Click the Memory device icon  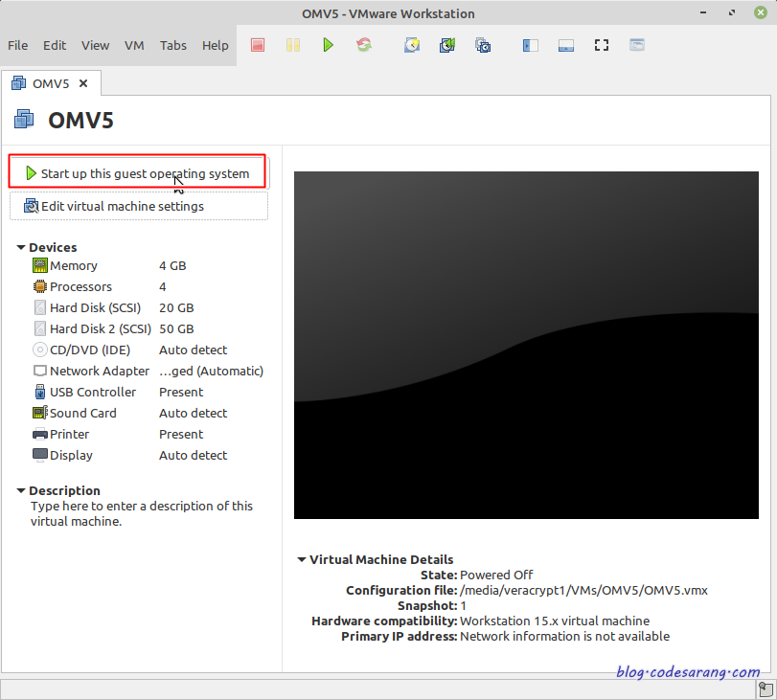tap(39, 265)
